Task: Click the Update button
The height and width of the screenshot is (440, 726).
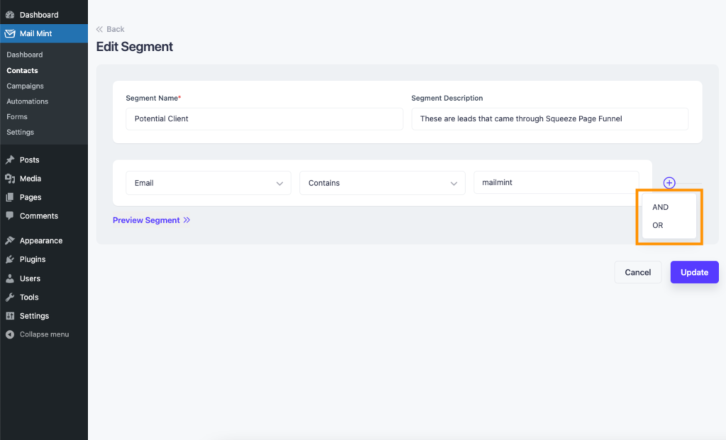Action: [x=695, y=272]
